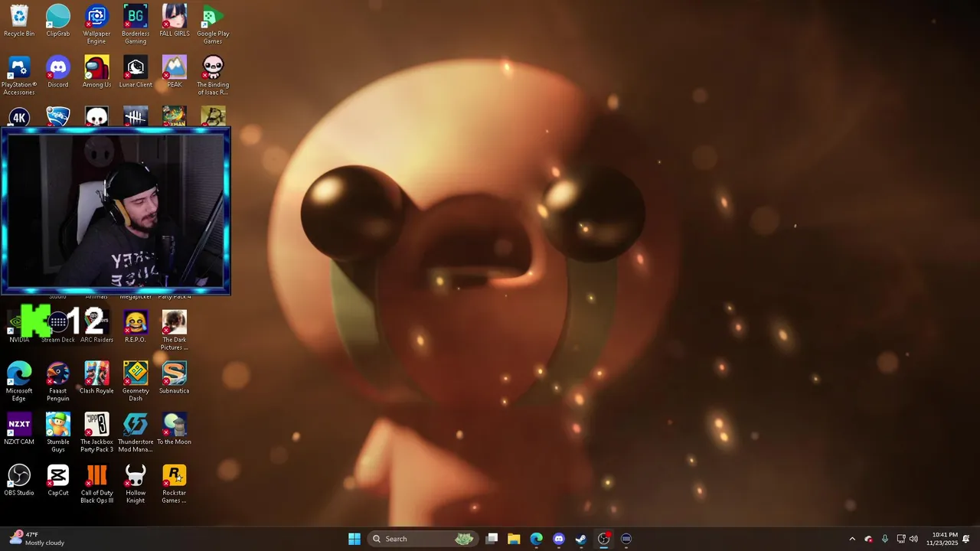Screen dimensions: 980x551
Task: Open the notification bell icon
Action: pyautogui.click(x=966, y=539)
